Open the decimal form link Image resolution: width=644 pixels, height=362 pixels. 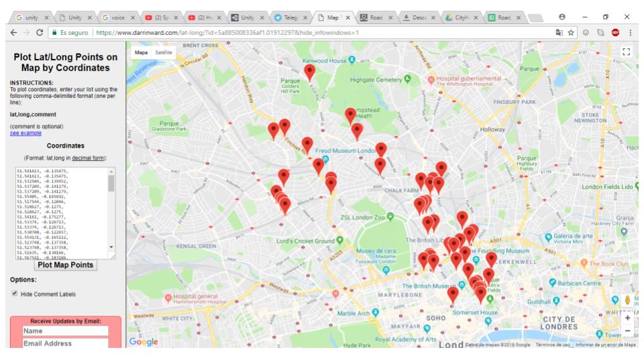point(88,158)
